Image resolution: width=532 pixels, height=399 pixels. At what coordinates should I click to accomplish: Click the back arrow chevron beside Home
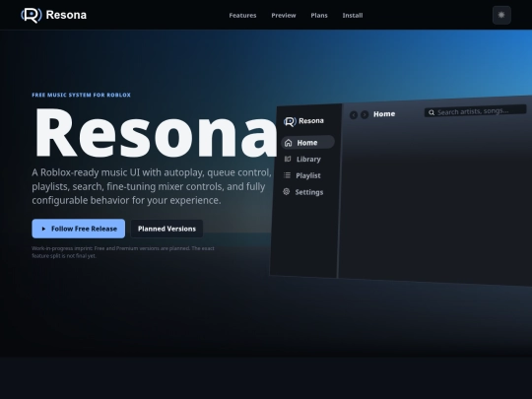point(354,115)
